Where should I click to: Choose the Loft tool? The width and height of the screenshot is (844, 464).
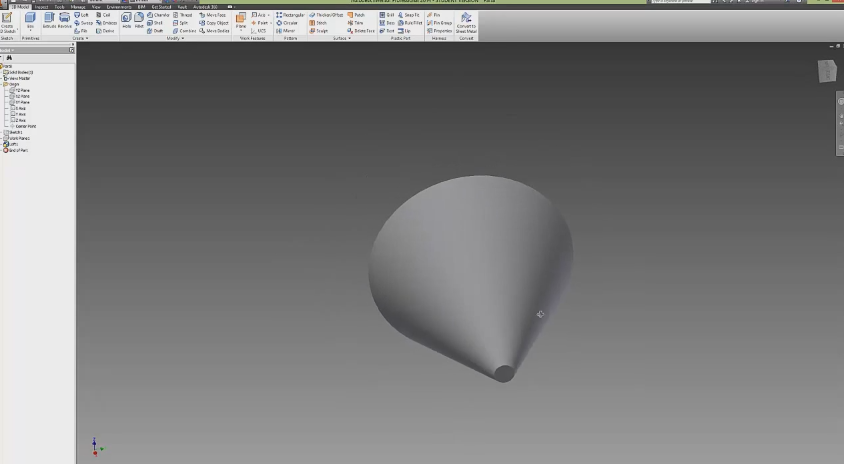81,15
